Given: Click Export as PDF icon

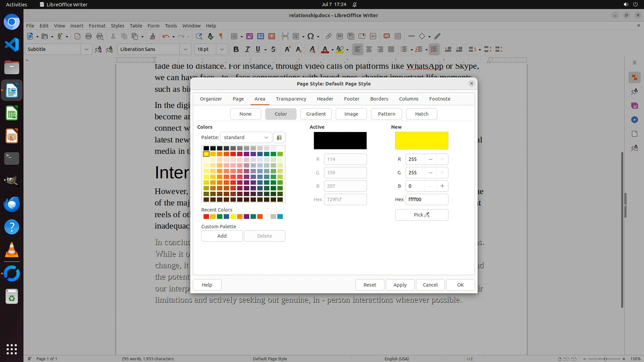Looking at the screenshot, I should click(x=77, y=36).
